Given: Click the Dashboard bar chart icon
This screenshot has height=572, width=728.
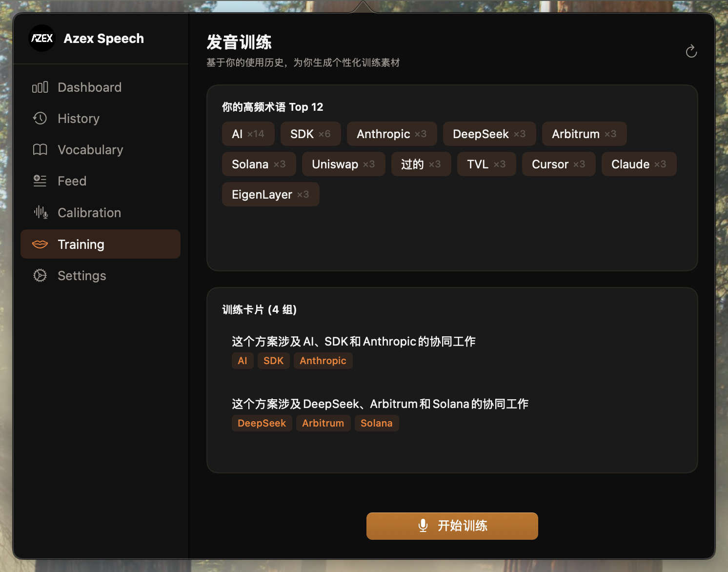Looking at the screenshot, I should (40, 87).
